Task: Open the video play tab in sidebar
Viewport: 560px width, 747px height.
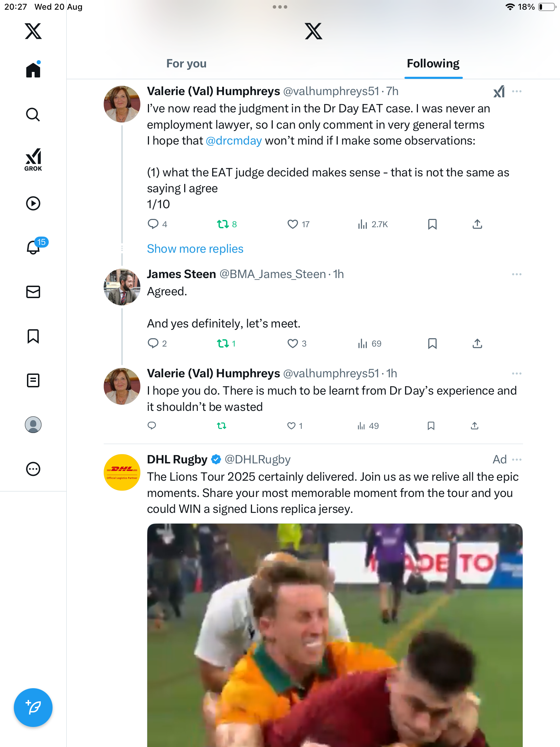Action: (33, 203)
